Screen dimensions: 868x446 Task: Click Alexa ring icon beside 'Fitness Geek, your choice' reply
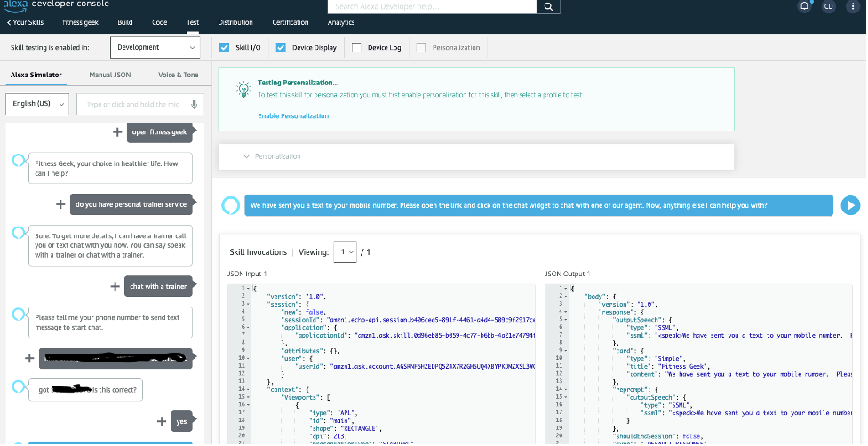pos(19,161)
